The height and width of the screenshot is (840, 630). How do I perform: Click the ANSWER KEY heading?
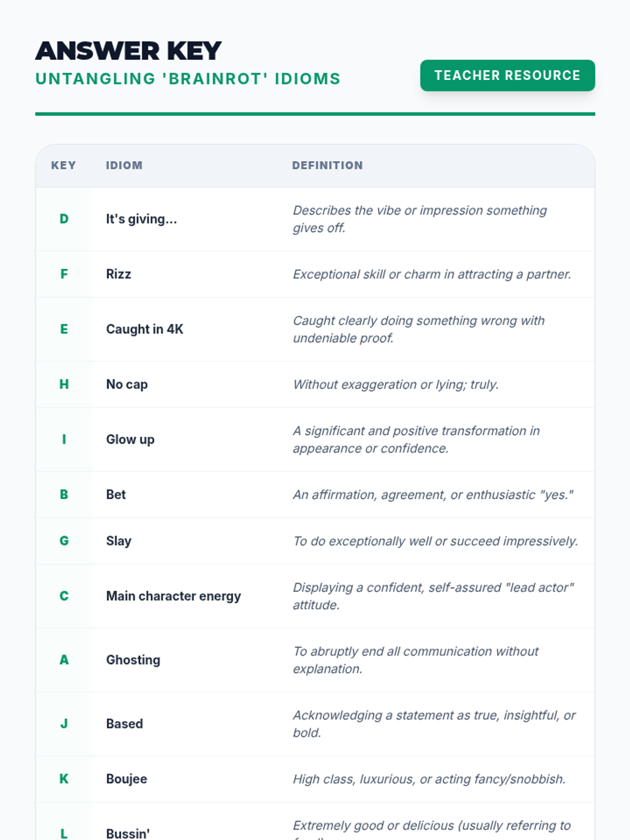(x=129, y=51)
